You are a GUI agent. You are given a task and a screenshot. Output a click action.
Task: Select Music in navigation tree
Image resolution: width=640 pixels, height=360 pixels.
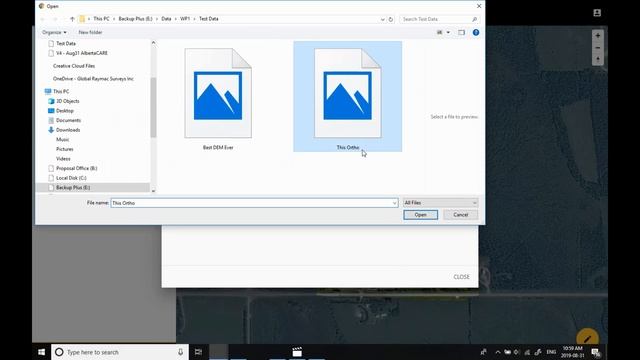point(62,140)
